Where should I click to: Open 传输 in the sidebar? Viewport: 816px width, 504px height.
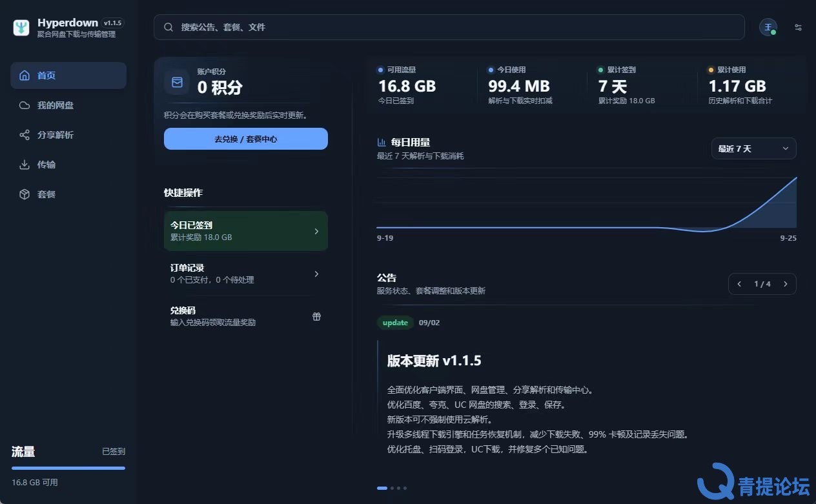click(68, 165)
